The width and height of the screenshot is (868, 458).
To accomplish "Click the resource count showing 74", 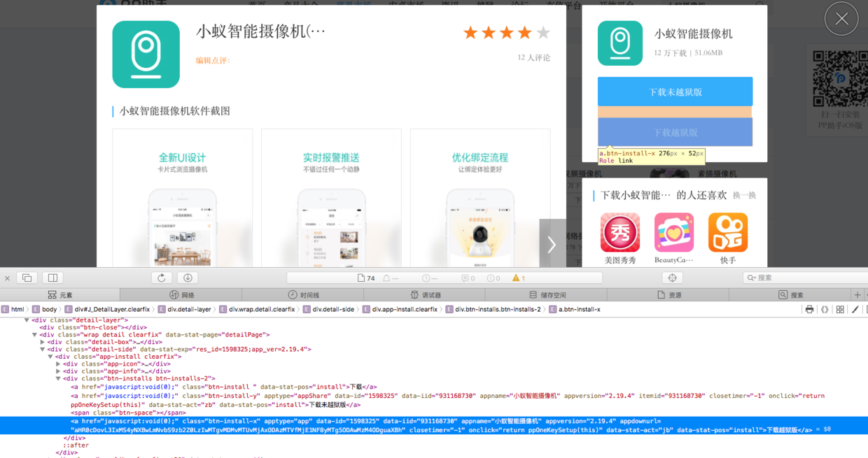I will pos(366,278).
